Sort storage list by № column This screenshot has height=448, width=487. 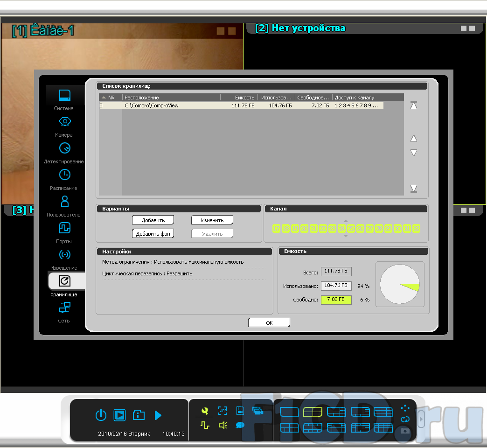[x=111, y=98]
